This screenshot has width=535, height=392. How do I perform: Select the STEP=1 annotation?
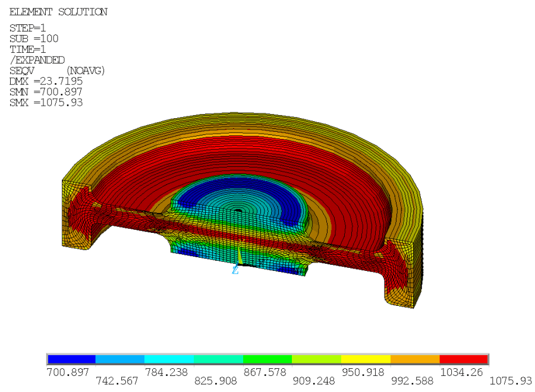pos(28,28)
